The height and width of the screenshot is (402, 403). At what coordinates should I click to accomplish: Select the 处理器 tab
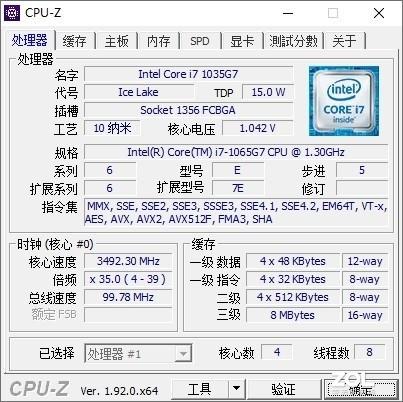29,40
